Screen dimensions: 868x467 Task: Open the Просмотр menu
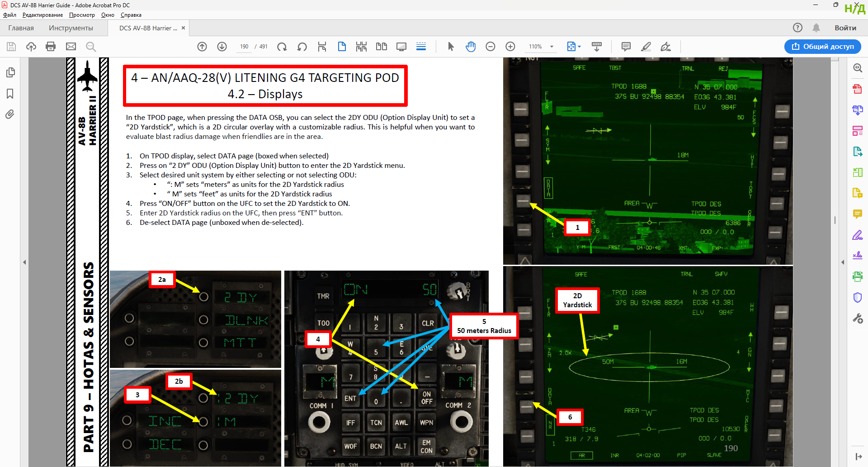[x=82, y=15]
